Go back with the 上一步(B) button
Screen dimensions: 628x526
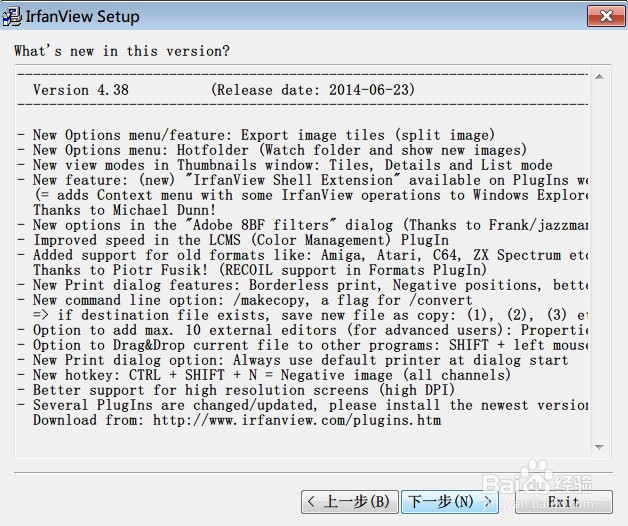pyautogui.click(x=350, y=502)
